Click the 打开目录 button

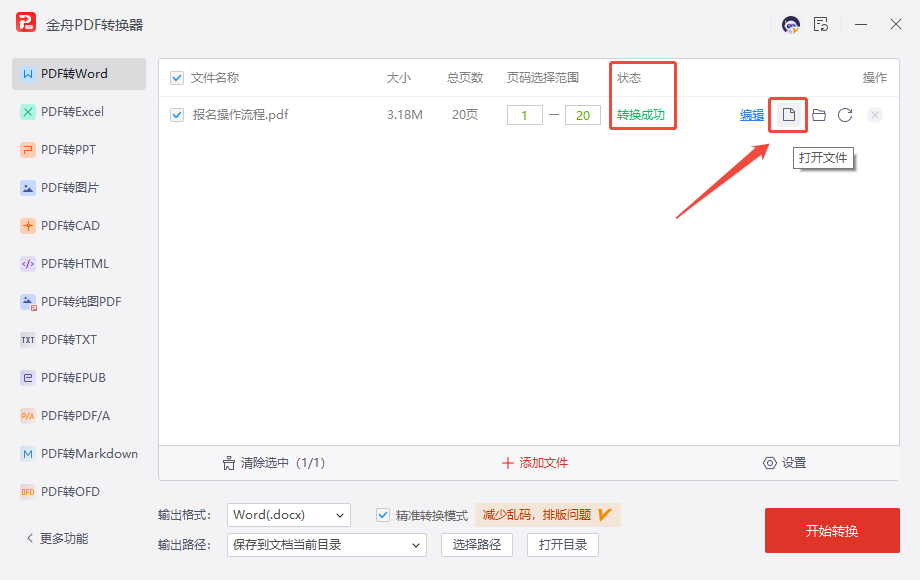tap(563, 545)
